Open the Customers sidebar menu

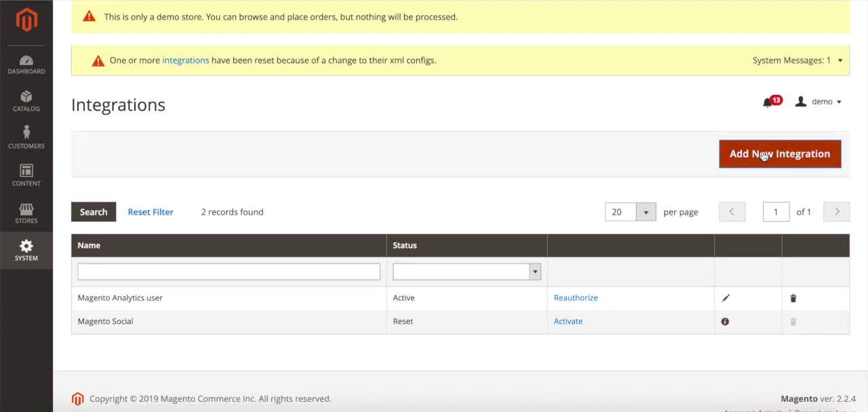point(26,138)
